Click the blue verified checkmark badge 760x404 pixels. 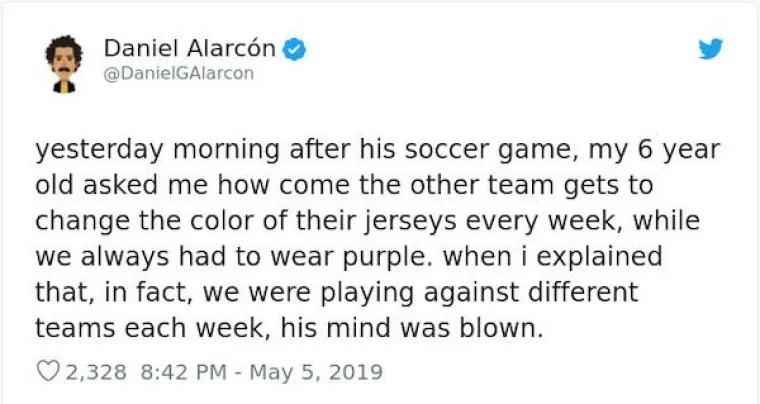(297, 47)
